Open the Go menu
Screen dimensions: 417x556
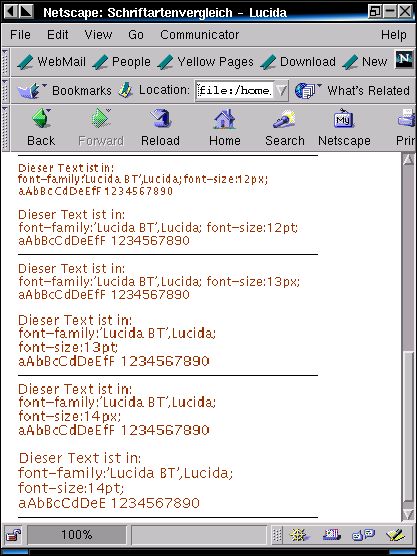point(136,35)
